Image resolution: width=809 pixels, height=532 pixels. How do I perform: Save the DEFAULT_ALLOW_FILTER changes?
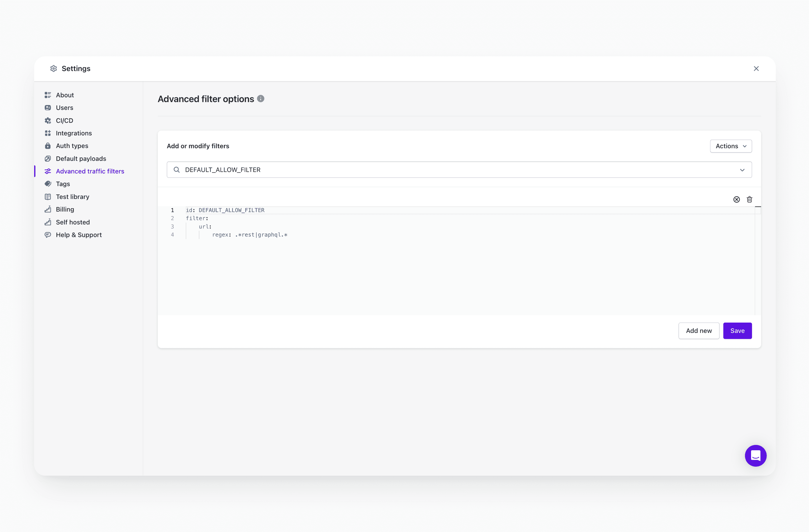coord(737,330)
